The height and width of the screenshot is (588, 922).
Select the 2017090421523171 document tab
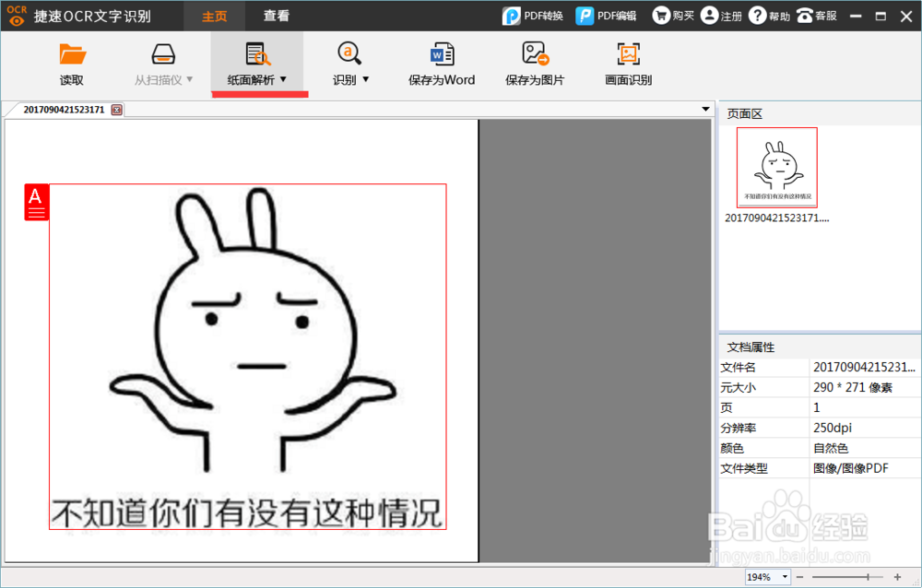coord(64,110)
